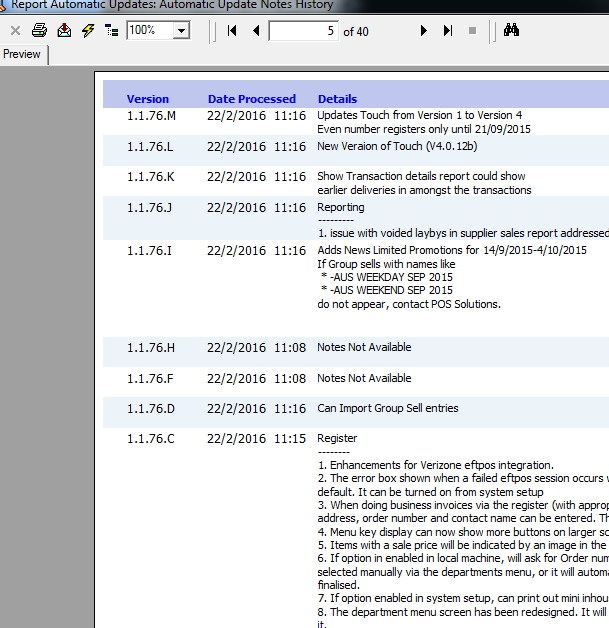Click 'Notes Not Available' for 1.1.76.H
609x628 pixels.
click(x=364, y=347)
